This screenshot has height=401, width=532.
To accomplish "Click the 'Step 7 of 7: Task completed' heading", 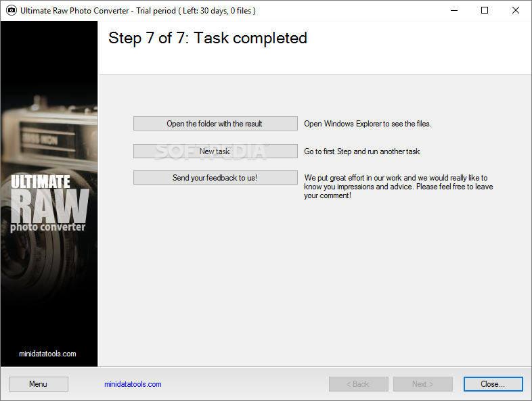I will pyautogui.click(x=208, y=38).
